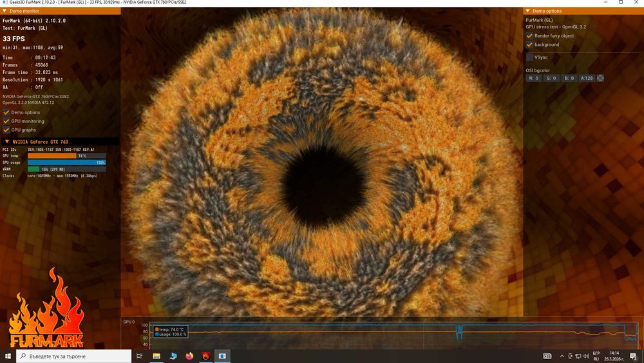
Task: Switch the input language indicator
Action: pos(596,356)
